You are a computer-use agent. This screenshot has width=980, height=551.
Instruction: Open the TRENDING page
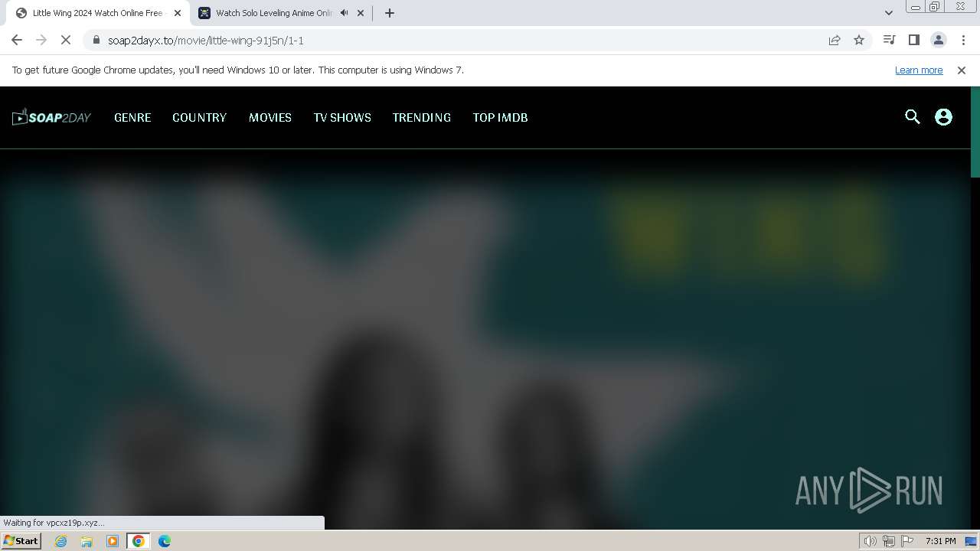click(422, 117)
